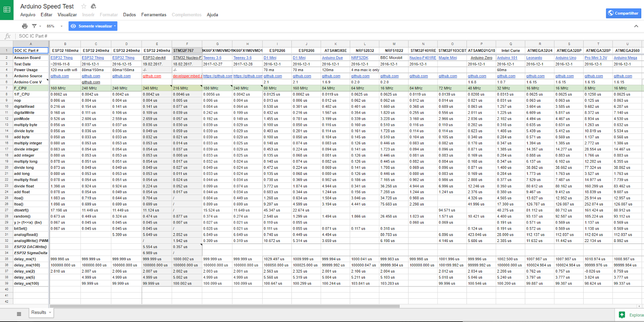
Task: Open the Dados menu
Action: 129,15
